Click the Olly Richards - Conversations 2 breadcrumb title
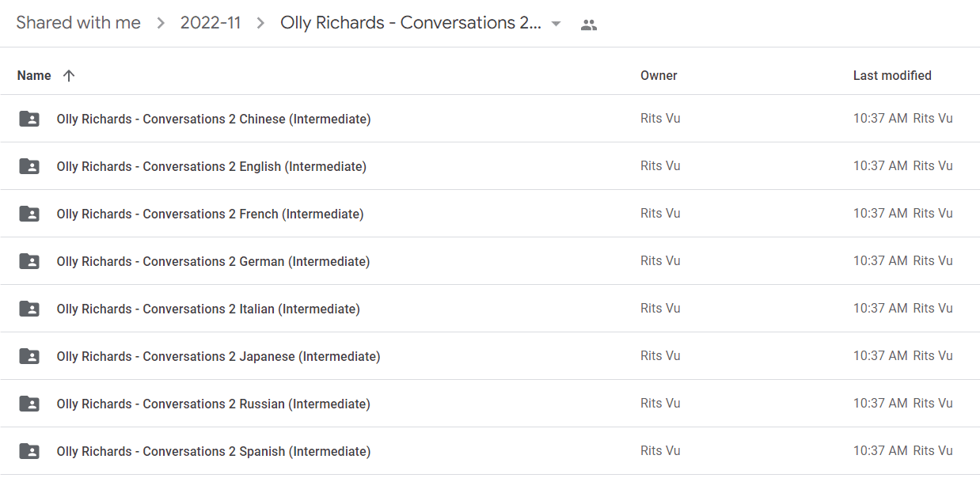The image size is (980, 478). pyautogui.click(x=411, y=23)
